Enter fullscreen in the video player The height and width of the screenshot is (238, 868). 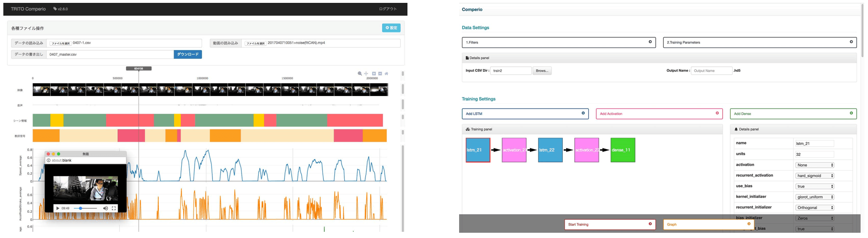coord(114,208)
